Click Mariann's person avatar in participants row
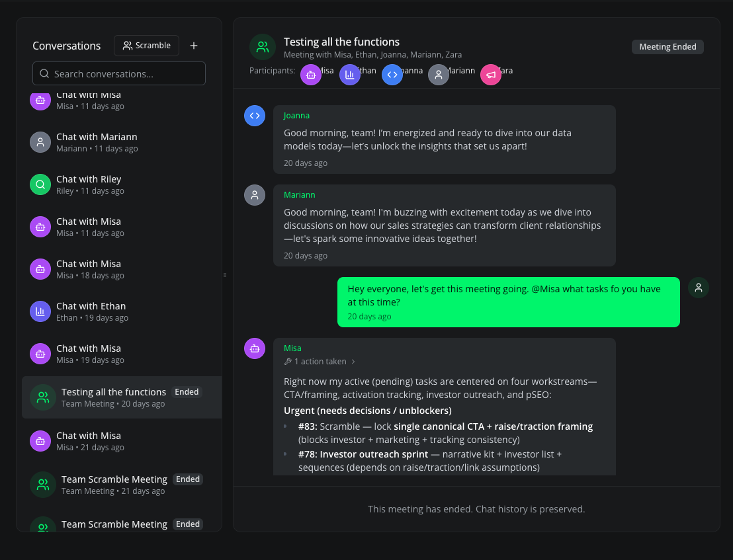This screenshot has height=560, width=733. pyautogui.click(x=438, y=74)
